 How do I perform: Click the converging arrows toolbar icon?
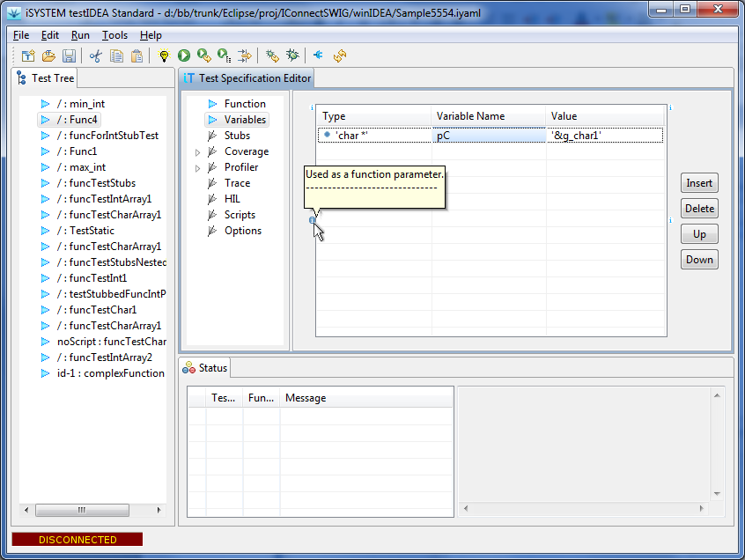tap(245, 55)
